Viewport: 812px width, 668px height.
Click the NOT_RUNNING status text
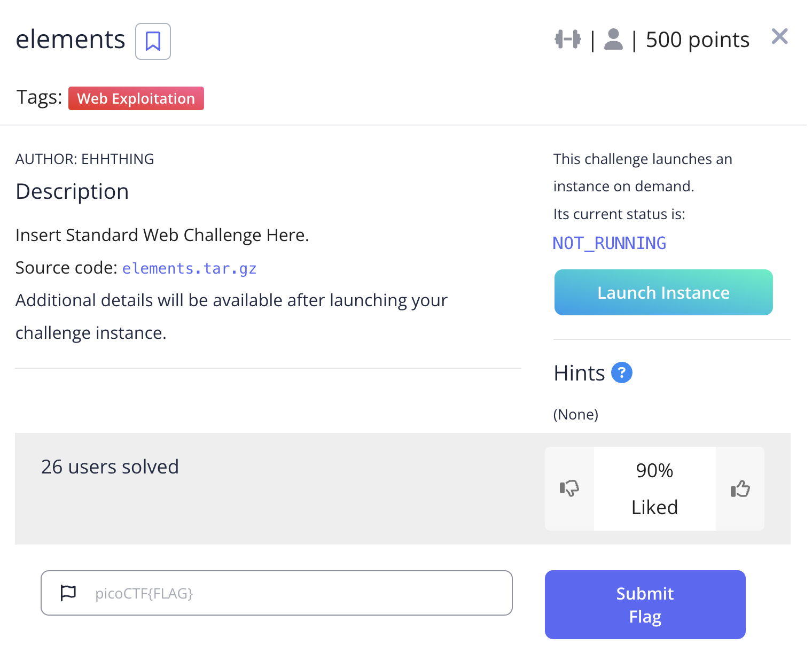tap(609, 243)
